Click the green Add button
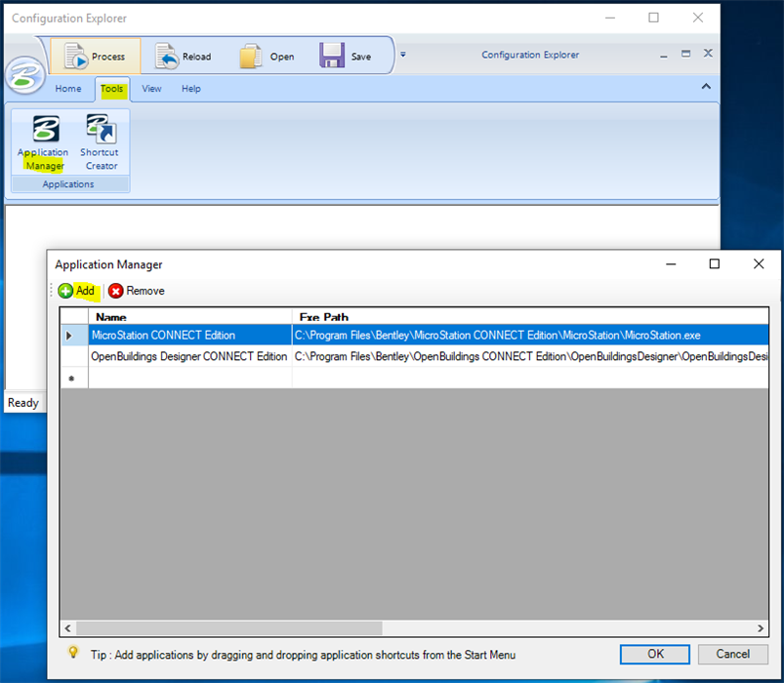The width and height of the screenshot is (784, 683). [x=77, y=291]
